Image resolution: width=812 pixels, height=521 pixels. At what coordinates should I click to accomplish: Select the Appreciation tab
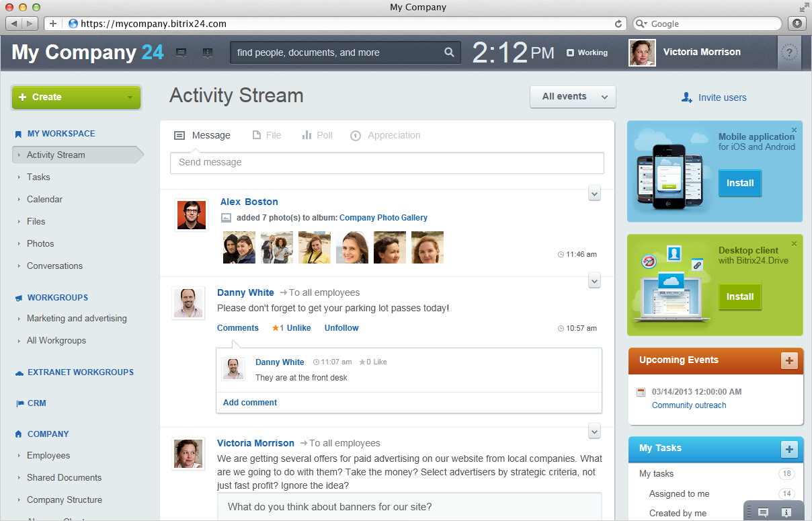coord(386,135)
